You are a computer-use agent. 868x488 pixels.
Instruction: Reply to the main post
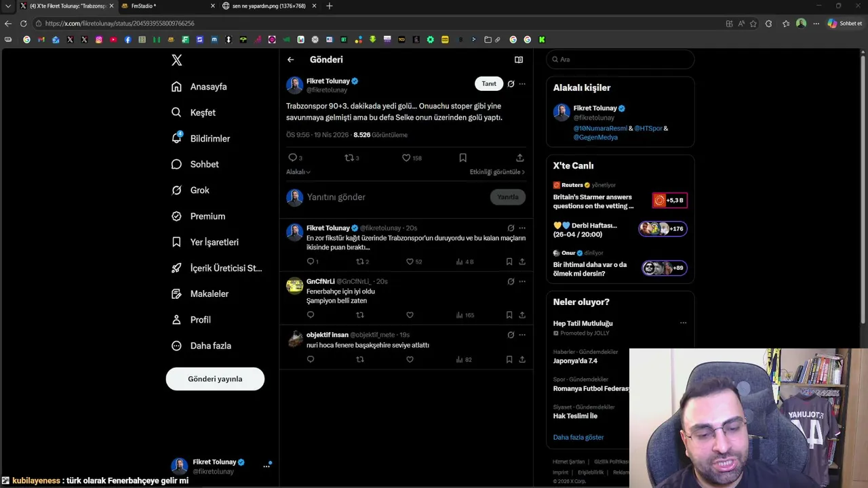coord(295,158)
